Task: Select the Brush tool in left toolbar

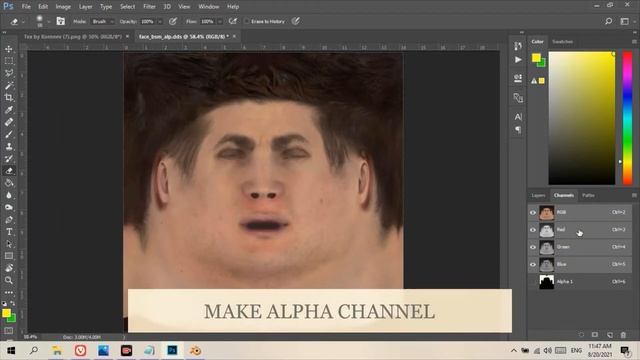Action: tap(9, 134)
